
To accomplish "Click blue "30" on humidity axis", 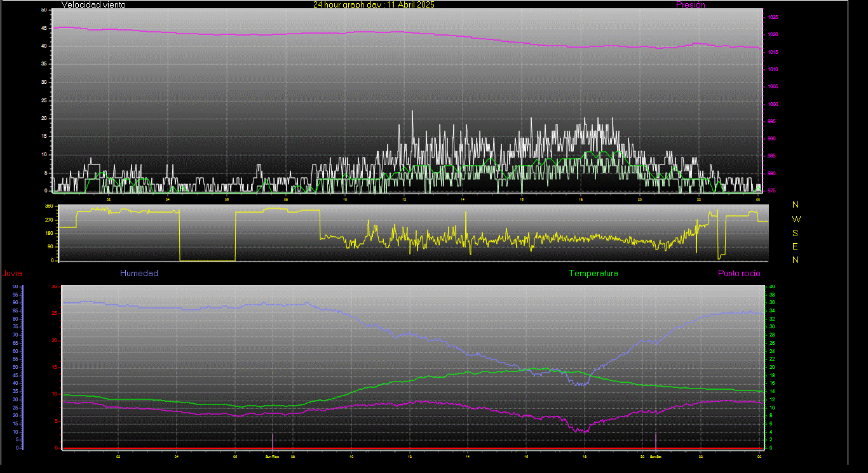I will pos(15,399).
